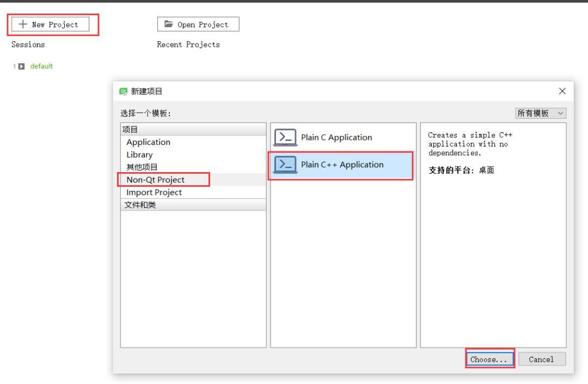Open the 所有模板 template filter dropdown
The height and width of the screenshot is (384, 588).
(541, 113)
